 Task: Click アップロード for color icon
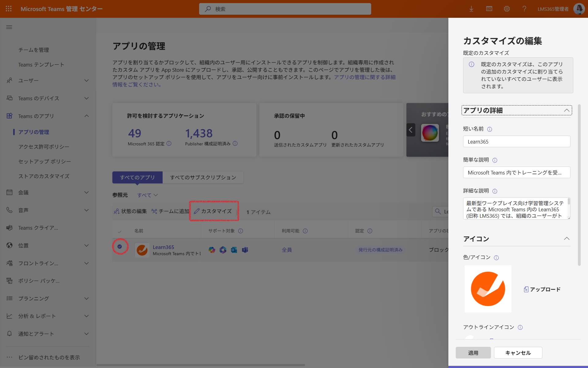click(542, 289)
